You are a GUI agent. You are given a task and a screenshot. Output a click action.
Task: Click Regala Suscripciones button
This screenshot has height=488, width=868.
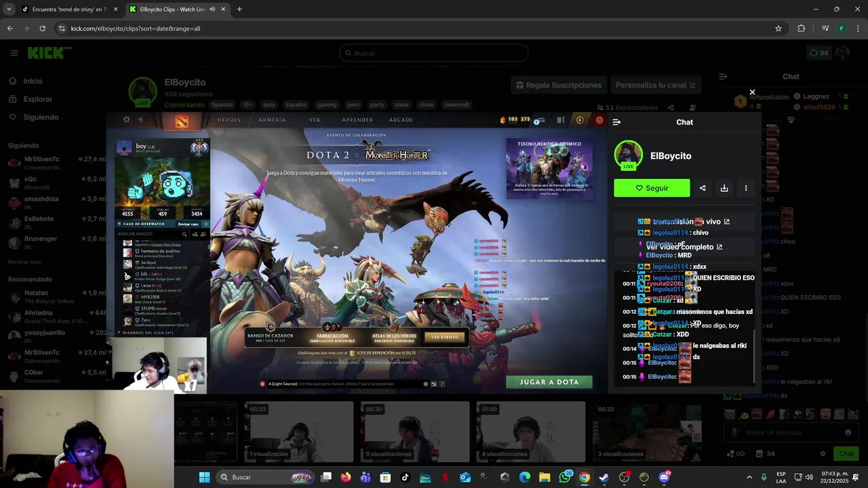coord(559,85)
